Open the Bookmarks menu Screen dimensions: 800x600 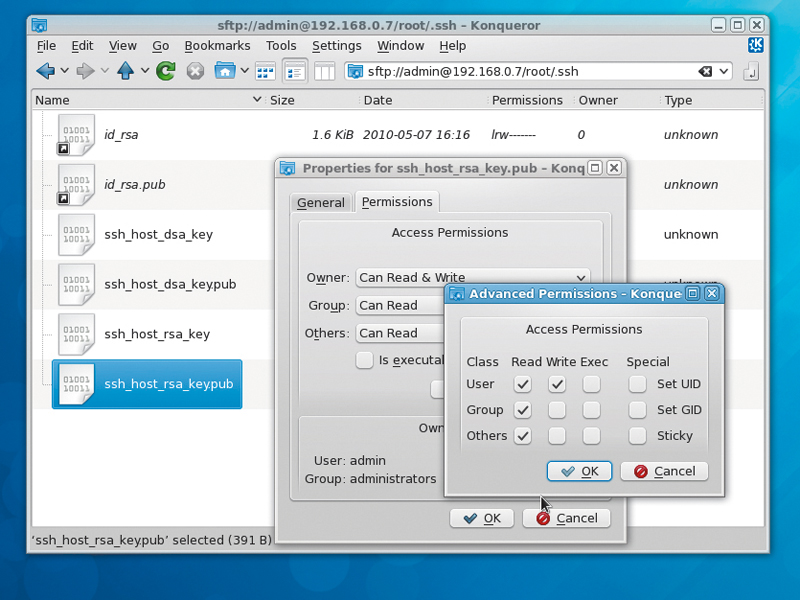(x=220, y=45)
